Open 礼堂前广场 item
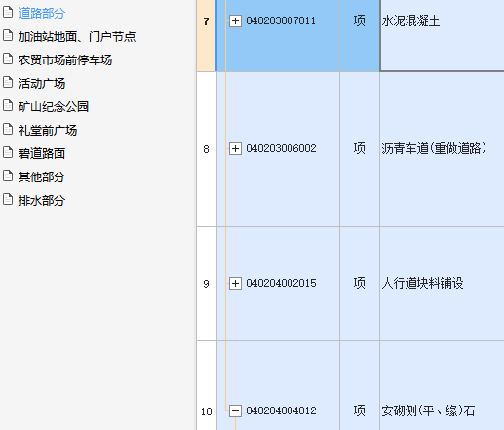This screenshot has width=504, height=430. (x=48, y=130)
